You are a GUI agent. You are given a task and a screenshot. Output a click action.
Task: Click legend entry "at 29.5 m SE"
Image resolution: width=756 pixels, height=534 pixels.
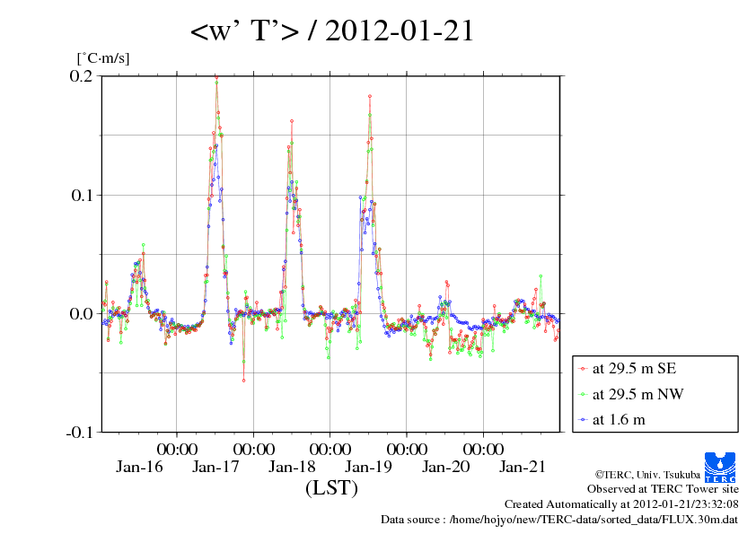click(x=634, y=369)
